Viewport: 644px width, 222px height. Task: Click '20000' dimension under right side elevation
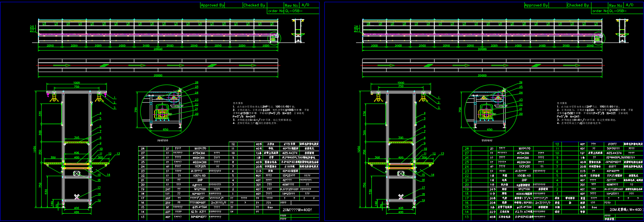click(482, 49)
